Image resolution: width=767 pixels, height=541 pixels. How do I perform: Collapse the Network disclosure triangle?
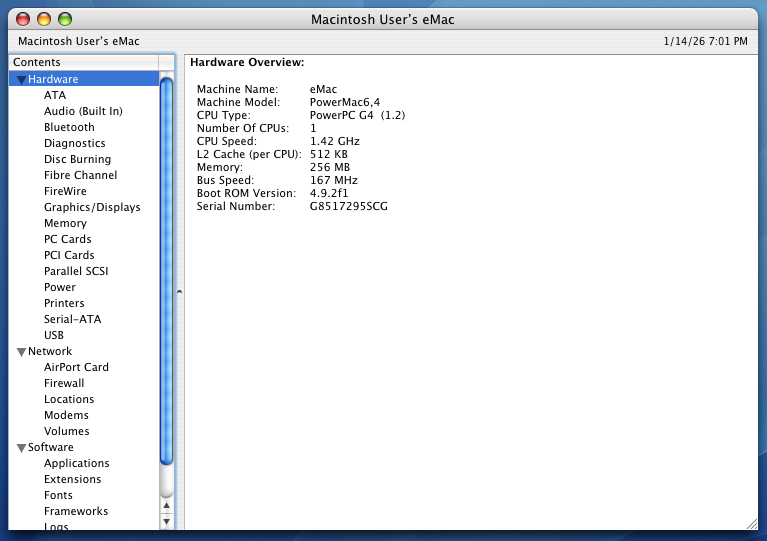point(21,352)
